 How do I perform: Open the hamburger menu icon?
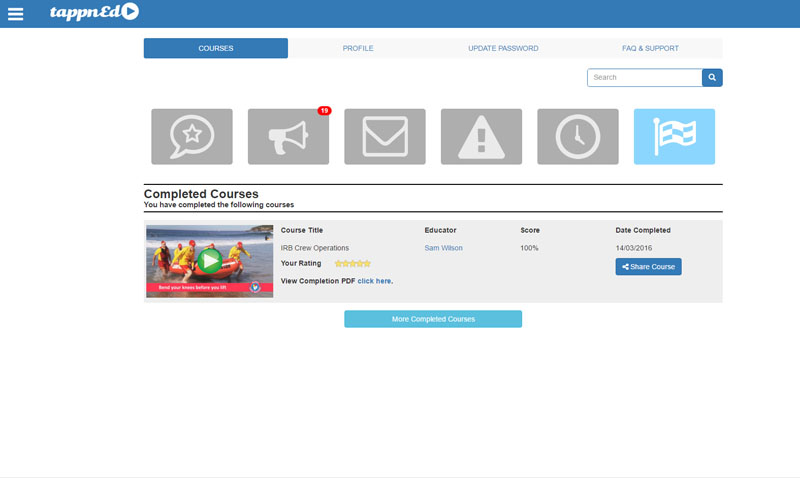(x=15, y=14)
